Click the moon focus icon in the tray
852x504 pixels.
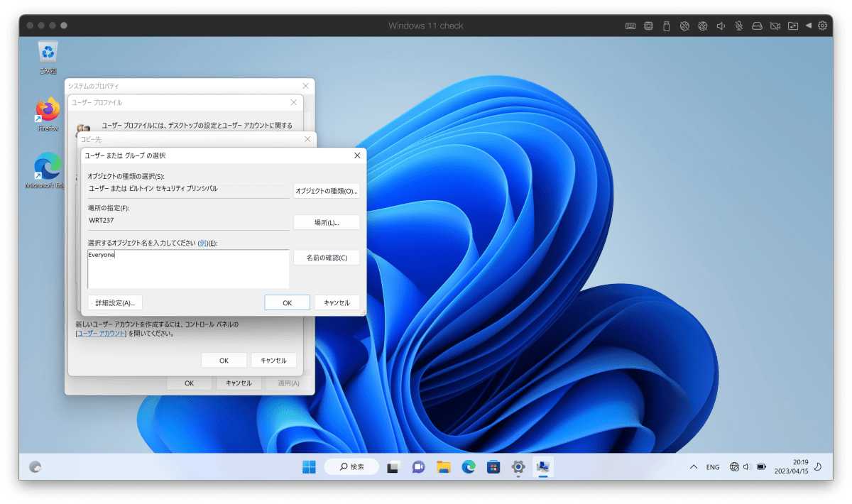(818, 467)
